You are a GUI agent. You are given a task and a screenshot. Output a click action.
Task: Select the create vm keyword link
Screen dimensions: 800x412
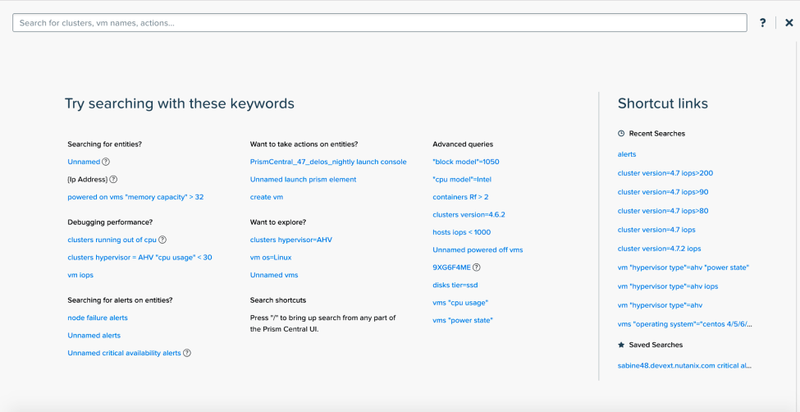pos(266,197)
